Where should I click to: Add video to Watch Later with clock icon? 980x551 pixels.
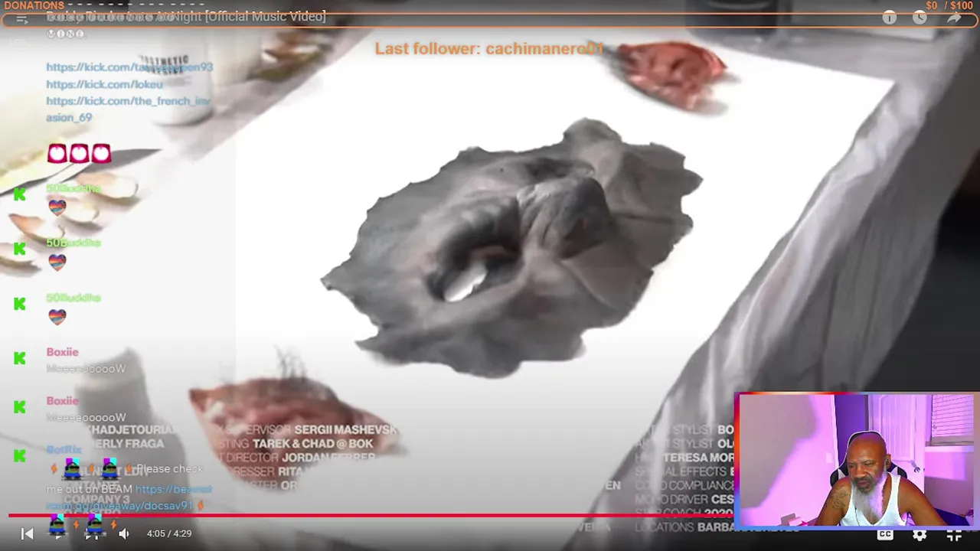(920, 18)
